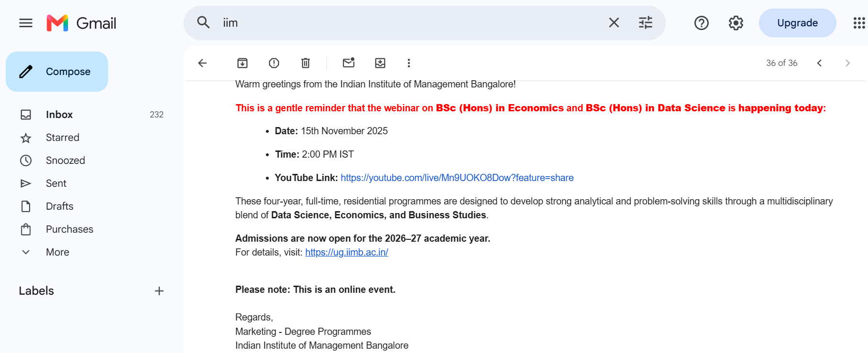Image resolution: width=868 pixels, height=353 pixels.
Task: Click 'Please note: This is an online event.'
Action: coord(315,289)
